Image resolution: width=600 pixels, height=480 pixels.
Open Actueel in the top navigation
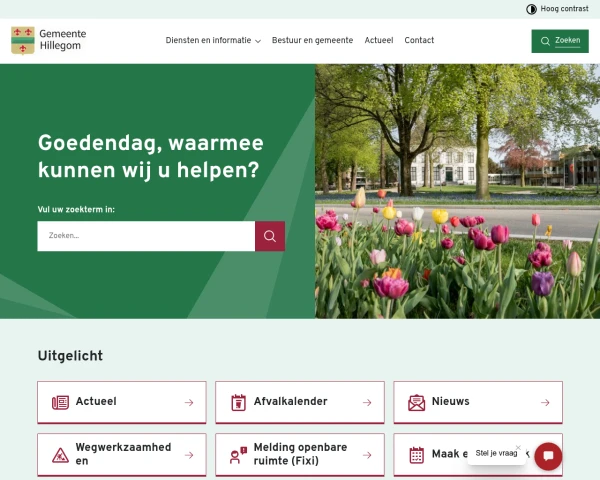pos(378,40)
